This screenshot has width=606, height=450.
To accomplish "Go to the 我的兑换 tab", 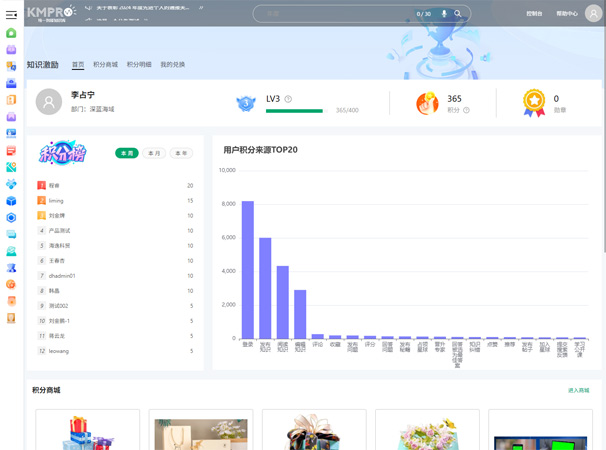I will tap(173, 64).
